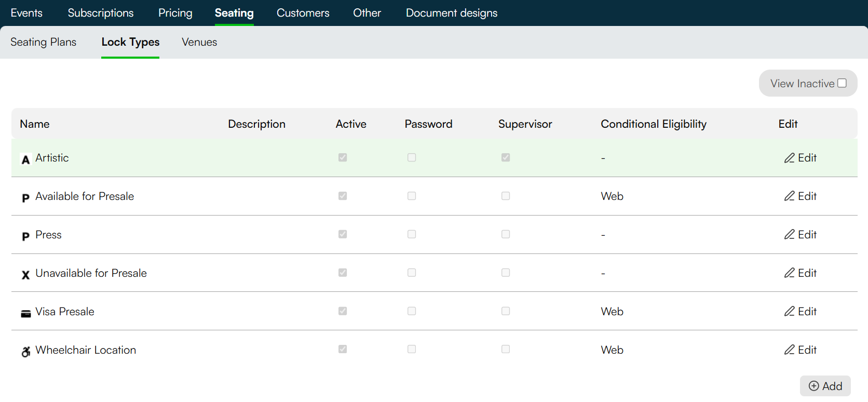Click the plus-circle icon on the Add button
The width and height of the screenshot is (868, 402).
click(x=814, y=386)
